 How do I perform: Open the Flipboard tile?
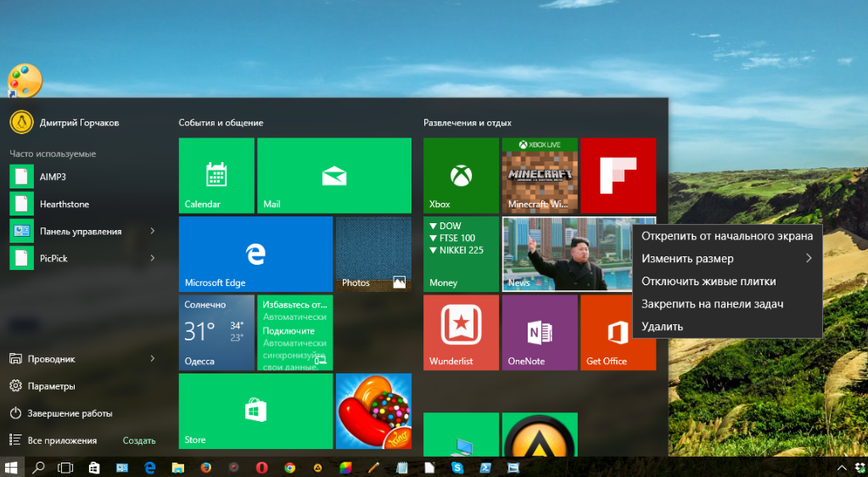point(618,176)
